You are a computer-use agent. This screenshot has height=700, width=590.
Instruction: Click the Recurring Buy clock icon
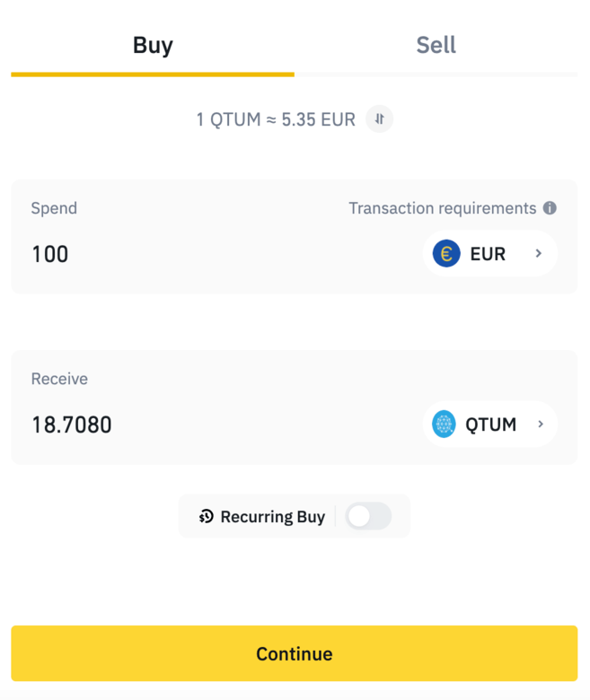207,517
